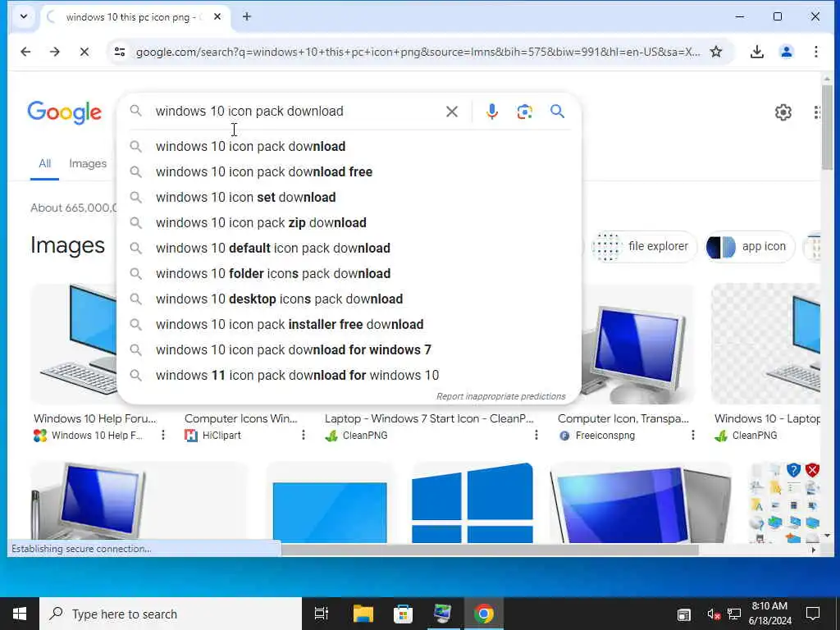This screenshot has width=840, height=630.
Task: Open 'Computer Icon, Transpa...' Freeiconspng result
Action: point(623,418)
